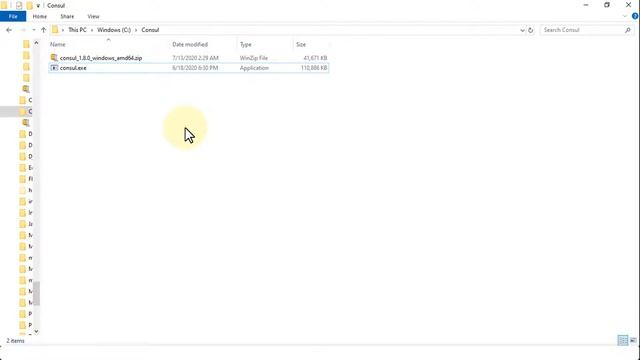Viewport: 640px width, 360px height.
Task: Click the 41,671 KB size cell
Action: point(315,58)
